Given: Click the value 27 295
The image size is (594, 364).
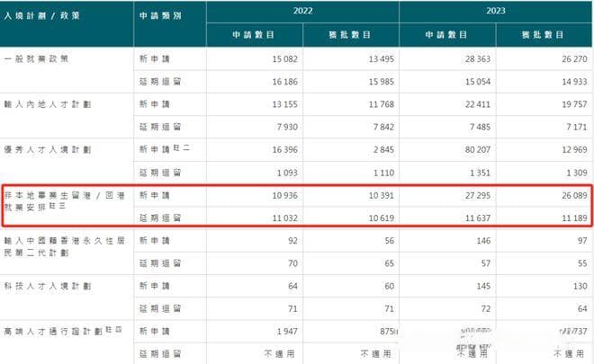Looking at the screenshot, I should click(x=478, y=196).
